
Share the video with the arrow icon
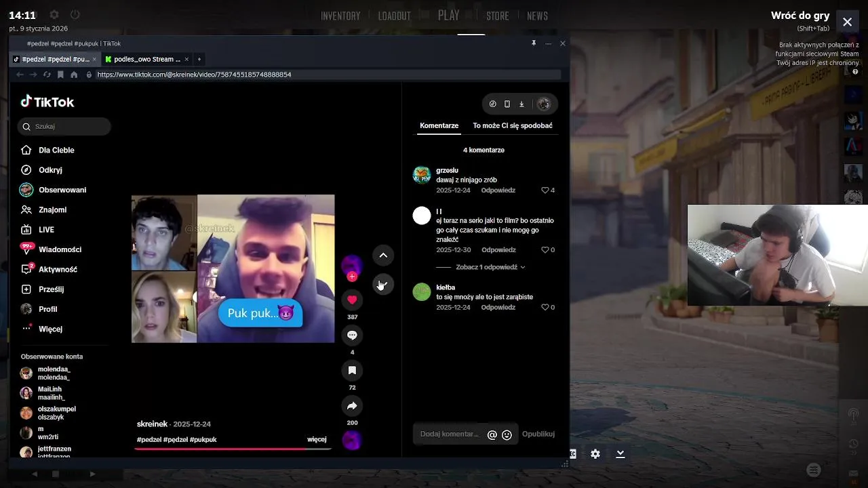(x=352, y=405)
